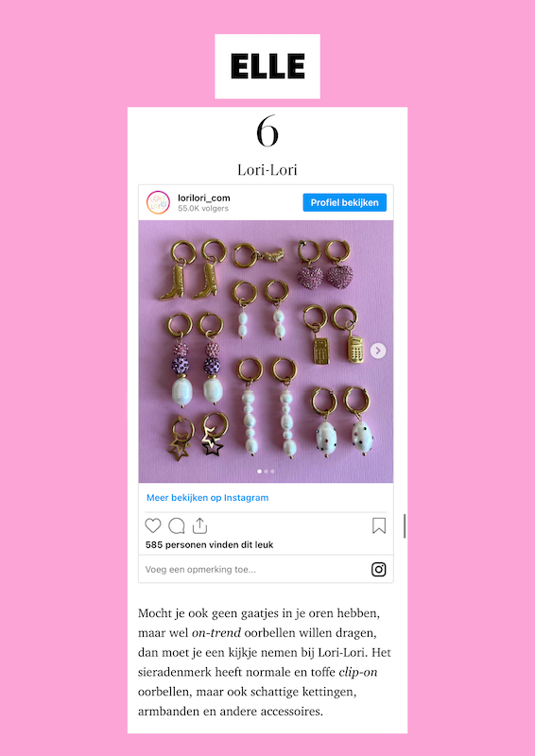Click the 55.0K volgers follower count
The image size is (535, 756).
(203, 208)
